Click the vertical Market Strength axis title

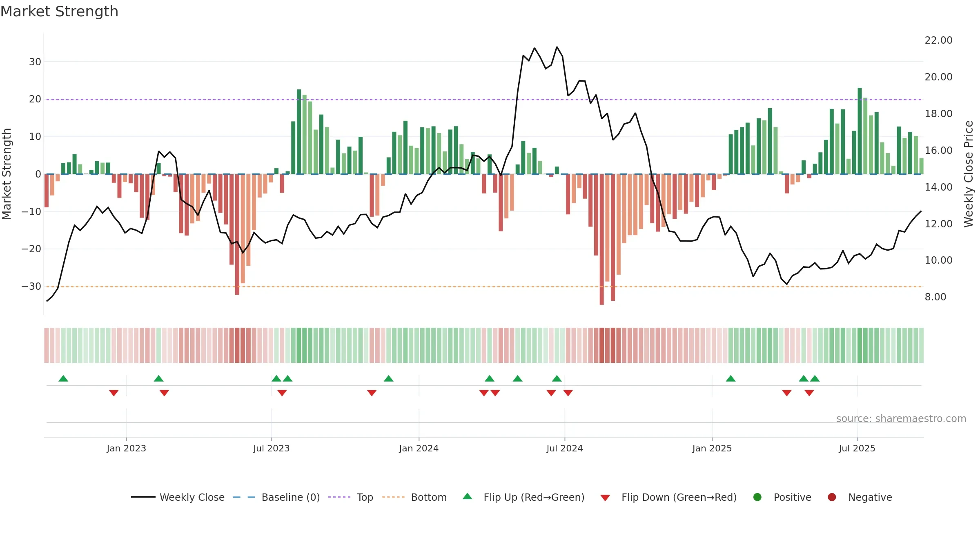coord(7,174)
